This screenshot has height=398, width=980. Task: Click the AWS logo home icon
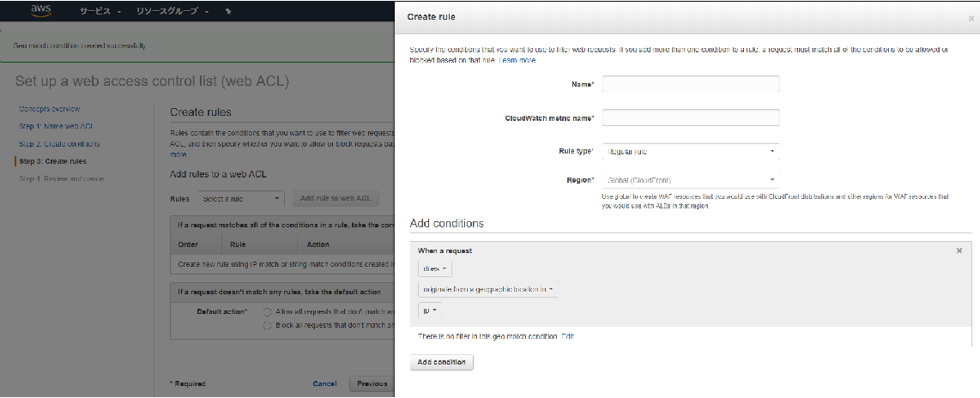pos(43,11)
